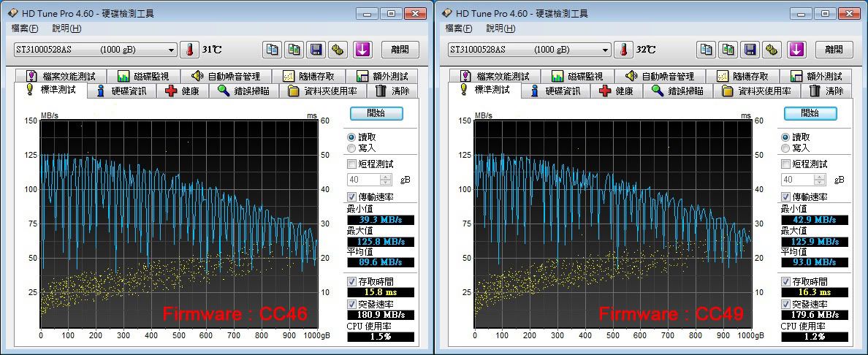Click temperature thermometer icon in right window
This screenshot has width=868, height=355.
coord(623,49)
